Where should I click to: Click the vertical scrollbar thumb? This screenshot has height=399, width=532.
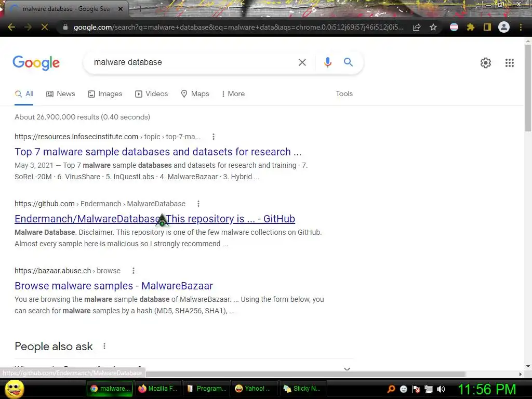[x=528, y=88]
